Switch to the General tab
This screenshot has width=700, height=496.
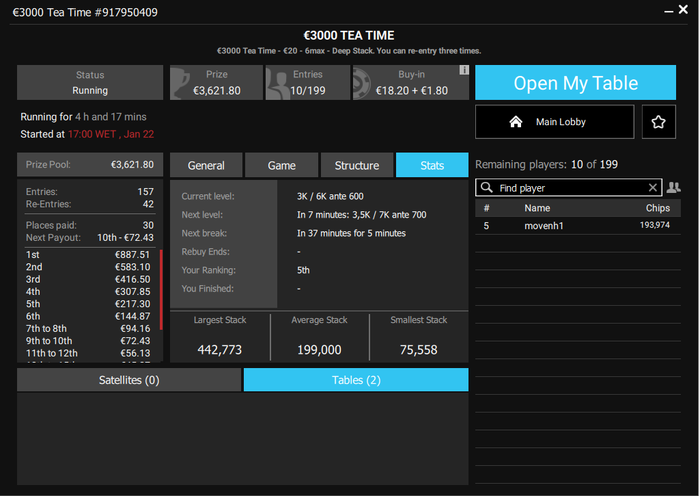(206, 165)
